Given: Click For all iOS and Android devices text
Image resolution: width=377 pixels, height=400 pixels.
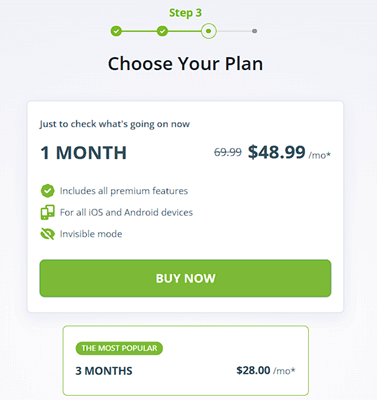Looking at the screenshot, I should point(126,212).
